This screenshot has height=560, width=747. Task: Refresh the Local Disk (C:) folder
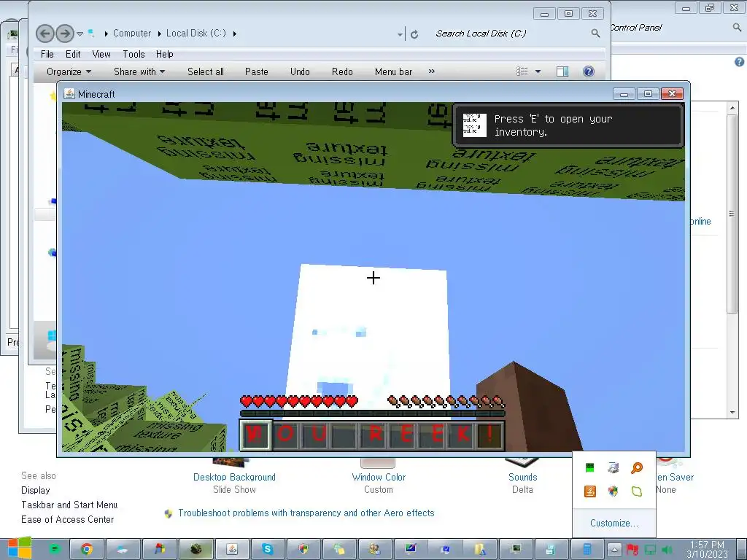pos(414,34)
